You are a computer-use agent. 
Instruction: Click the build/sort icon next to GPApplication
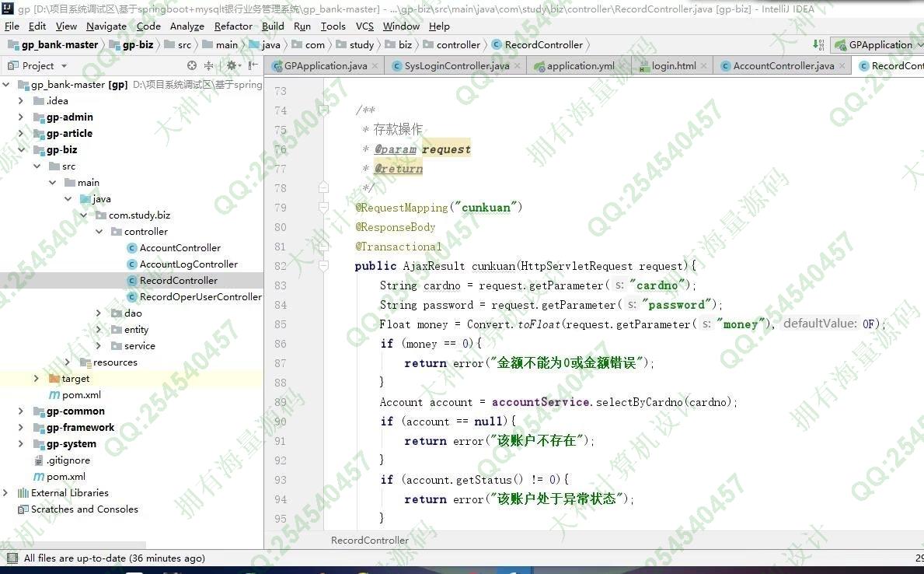(818, 44)
